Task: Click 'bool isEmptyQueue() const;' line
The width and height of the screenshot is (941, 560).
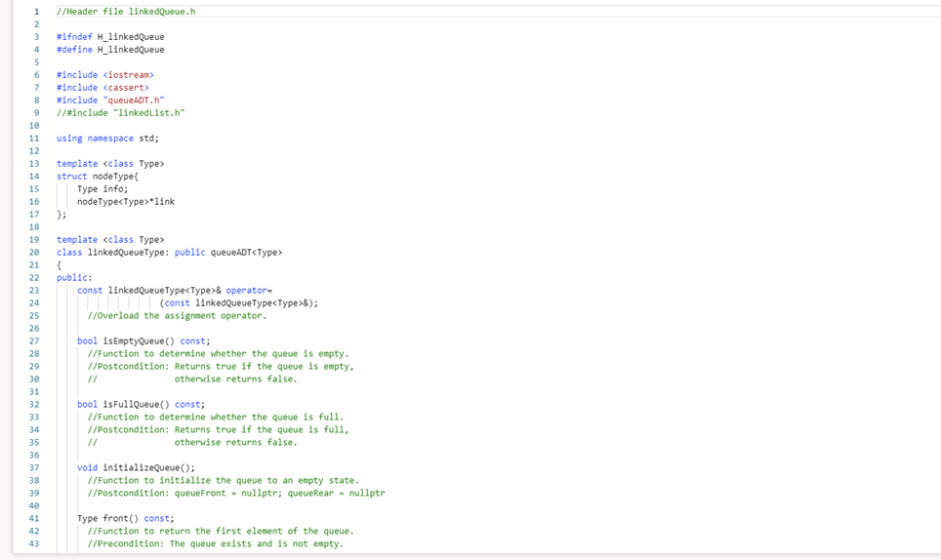Action: (x=143, y=341)
